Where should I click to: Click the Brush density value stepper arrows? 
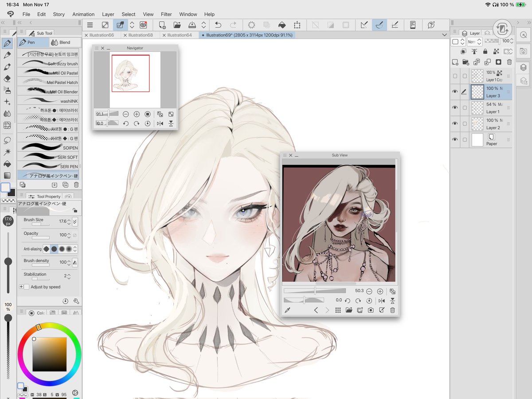(x=69, y=262)
